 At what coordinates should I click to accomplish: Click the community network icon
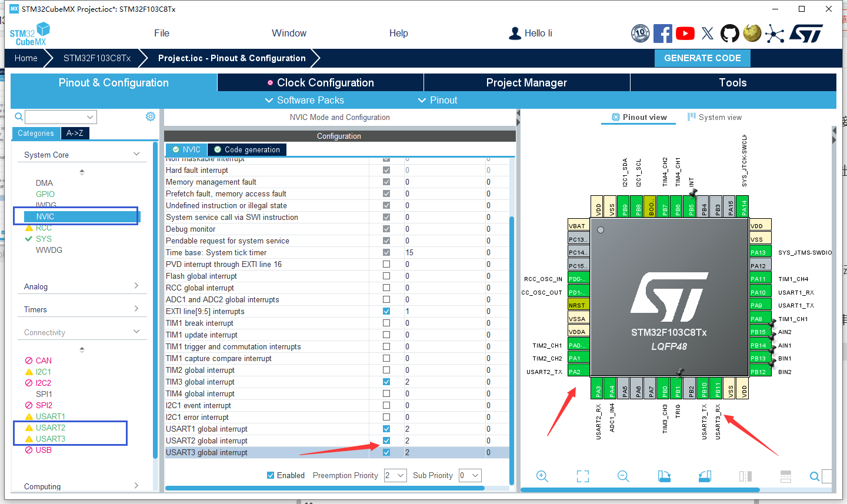click(x=775, y=34)
